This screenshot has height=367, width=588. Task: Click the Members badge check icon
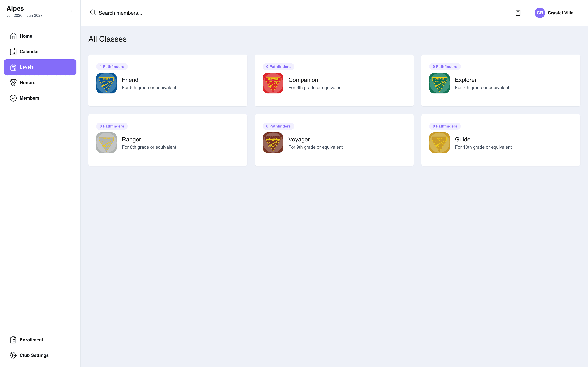coord(13,98)
